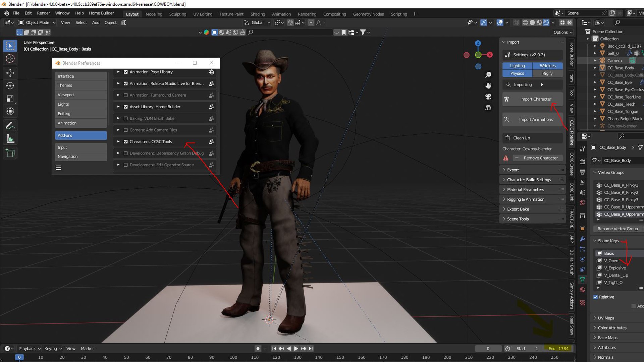Viewport: 644px width, 362px height.
Task: Open the Modifiers wrench properties tab
Action: click(583, 239)
